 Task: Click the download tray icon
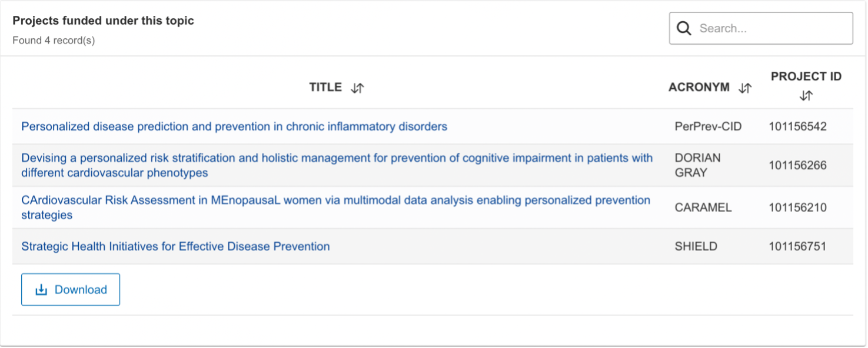[41, 290]
